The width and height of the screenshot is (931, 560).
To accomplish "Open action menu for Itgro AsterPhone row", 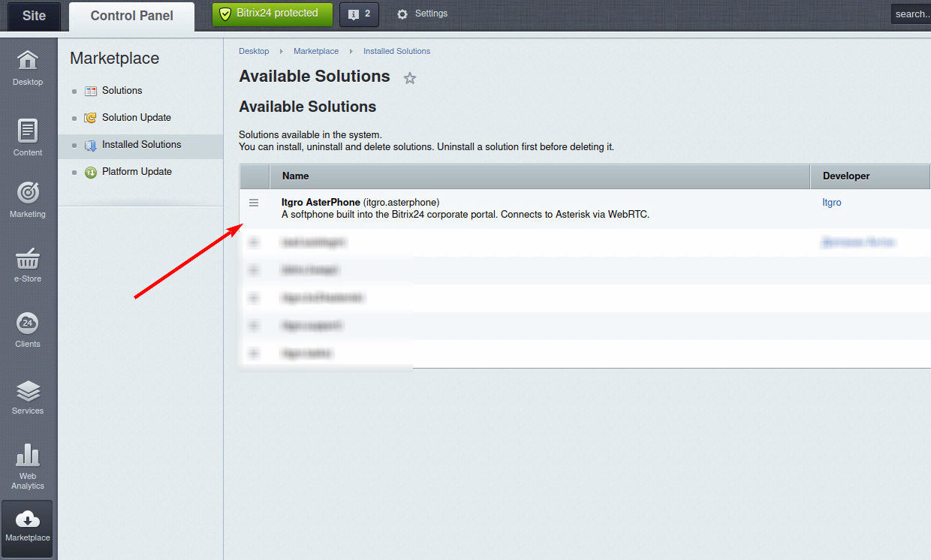I will 254,203.
